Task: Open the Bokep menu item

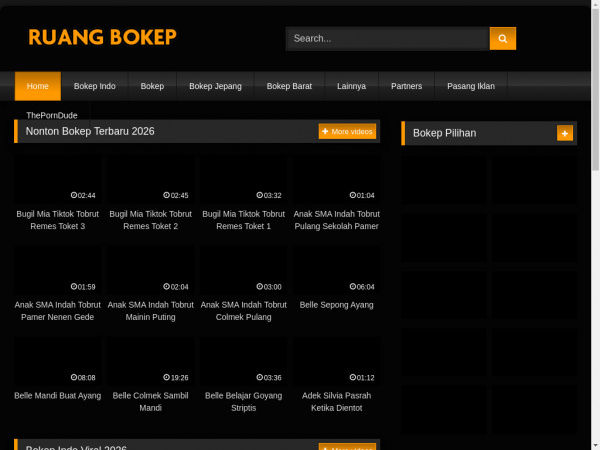Action: point(152,86)
